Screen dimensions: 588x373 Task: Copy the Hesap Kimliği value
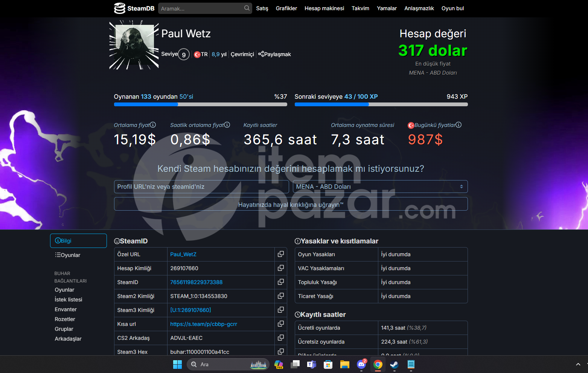click(x=280, y=268)
